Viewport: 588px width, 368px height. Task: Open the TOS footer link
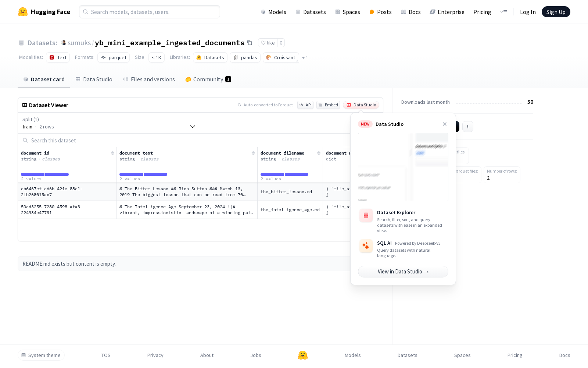coord(106,355)
